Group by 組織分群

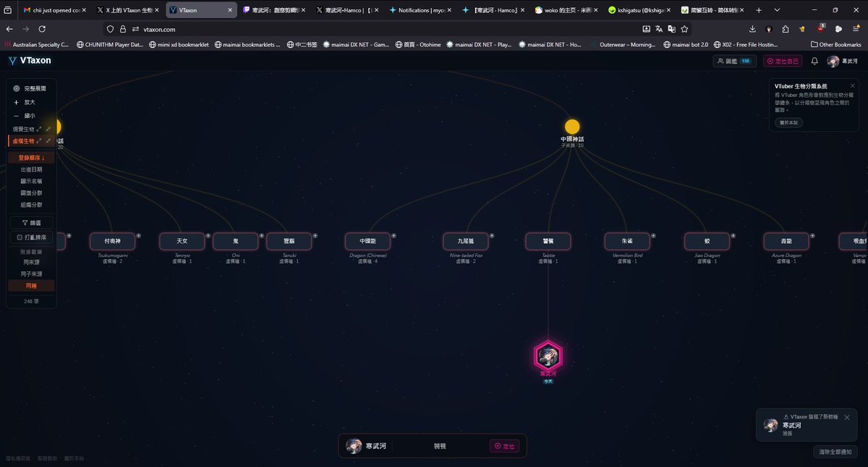(x=31, y=205)
